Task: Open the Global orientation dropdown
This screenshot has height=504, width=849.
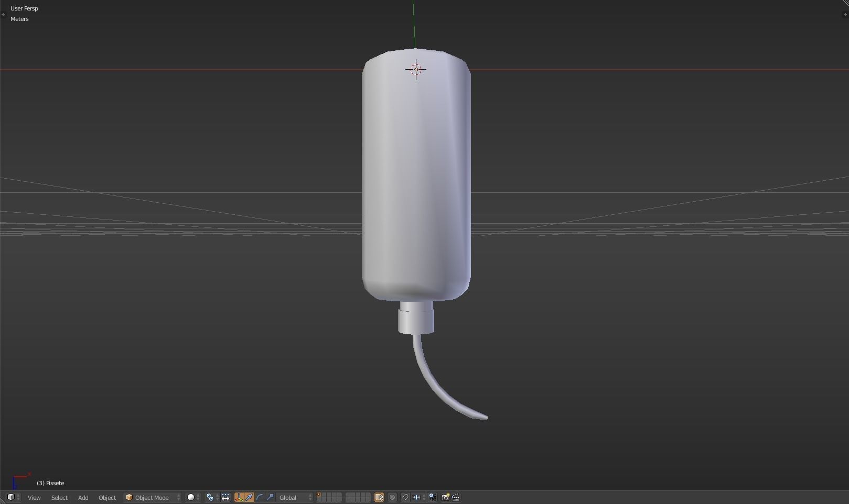Action: (x=295, y=497)
